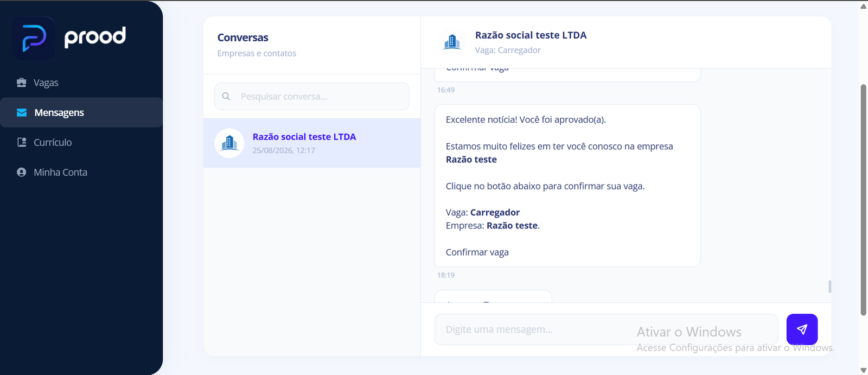Click the search magnifier icon
The width and height of the screenshot is (868, 375).
[x=226, y=96]
